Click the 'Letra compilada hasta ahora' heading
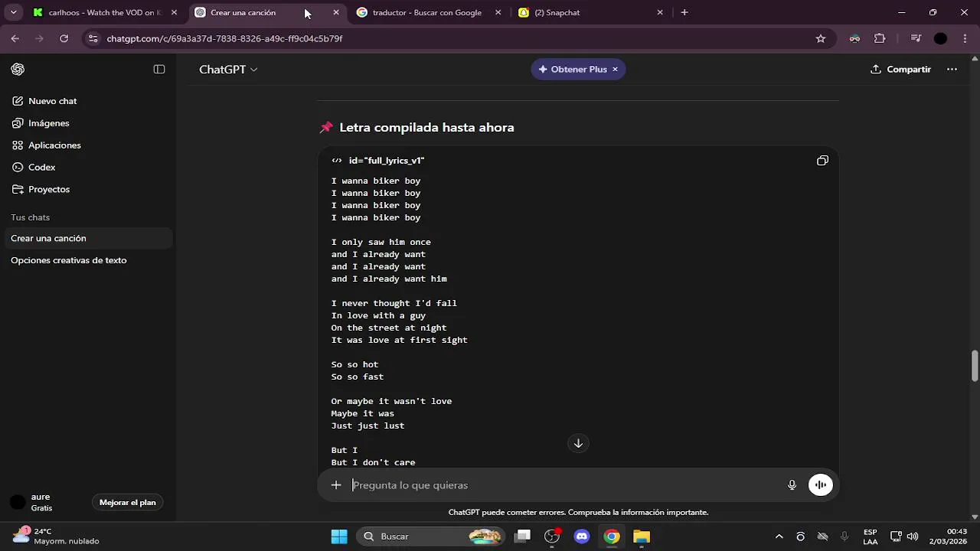Image resolution: width=980 pixels, height=551 pixels. (426, 128)
